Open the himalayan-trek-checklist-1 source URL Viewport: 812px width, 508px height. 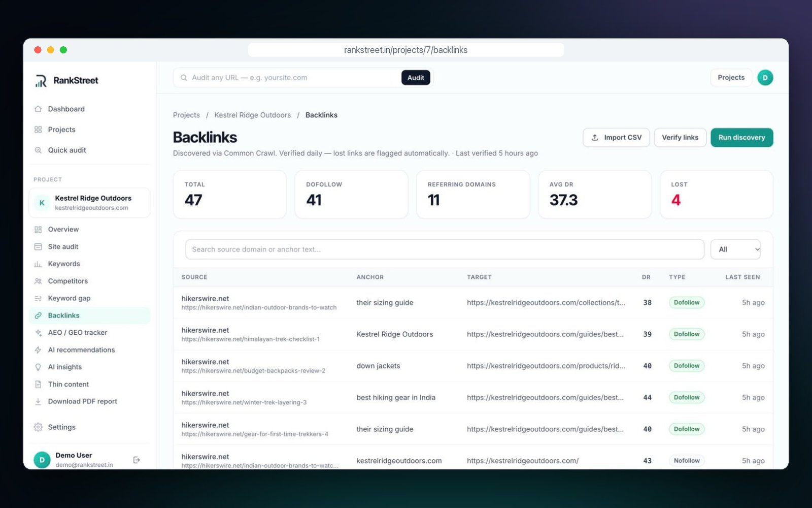point(251,339)
